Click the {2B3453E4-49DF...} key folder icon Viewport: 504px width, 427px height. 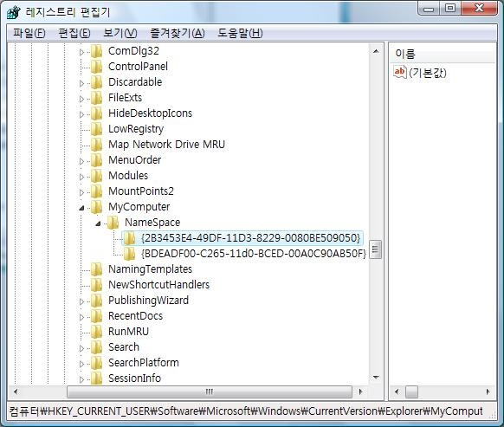pos(129,238)
